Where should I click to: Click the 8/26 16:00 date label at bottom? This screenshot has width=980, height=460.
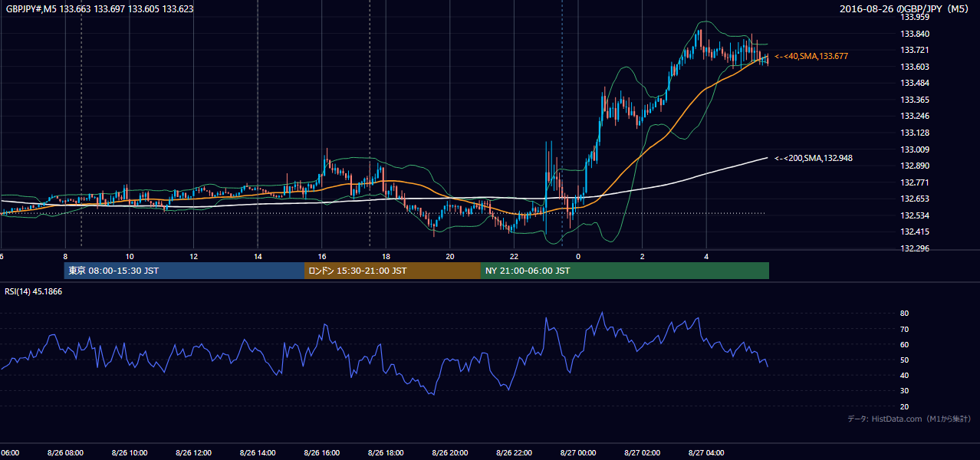tap(322, 453)
